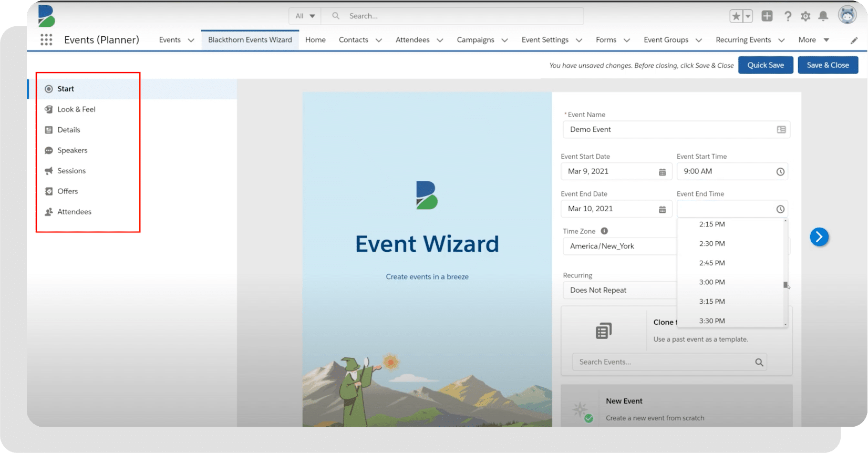This screenshot has height=453, width=868.
Task: Open the Help question mark icon
Action: coord(788,16)
